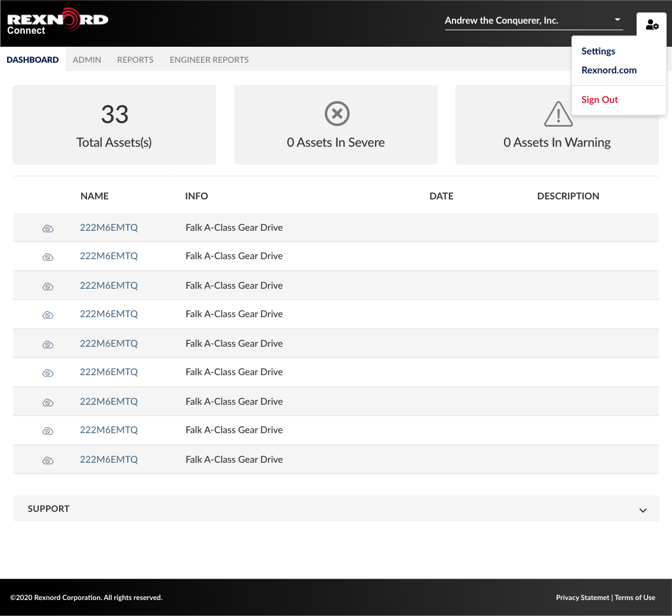
Task: Go to the Reports tab
Action: pyautogui.click(x=135, y=60)
